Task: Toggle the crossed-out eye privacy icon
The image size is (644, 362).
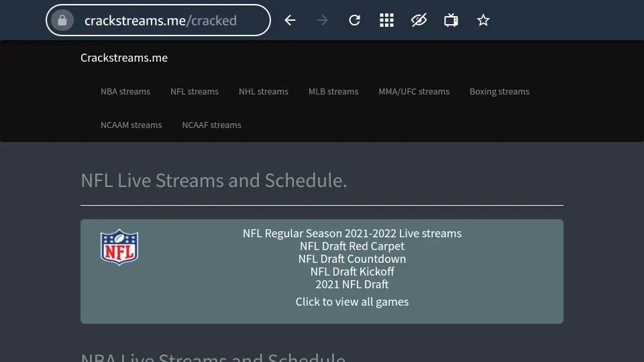Action: (x=419, y=20)
